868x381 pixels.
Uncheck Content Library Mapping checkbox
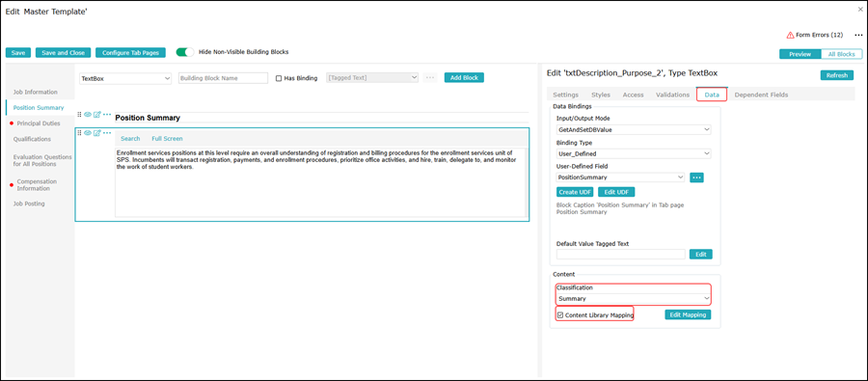[x=560, y=314]
